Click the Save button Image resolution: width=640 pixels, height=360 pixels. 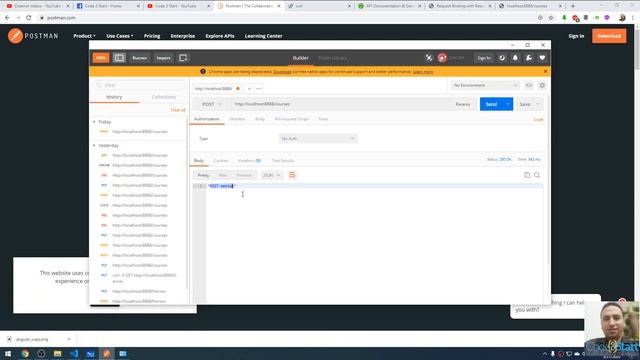pos(525,104)
